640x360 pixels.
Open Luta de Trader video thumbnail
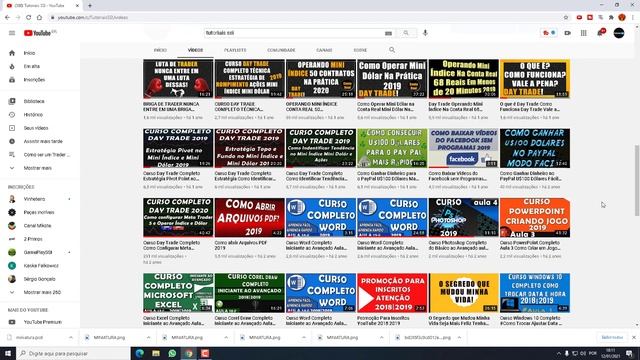pyautogui.click(x=178, y=79)
